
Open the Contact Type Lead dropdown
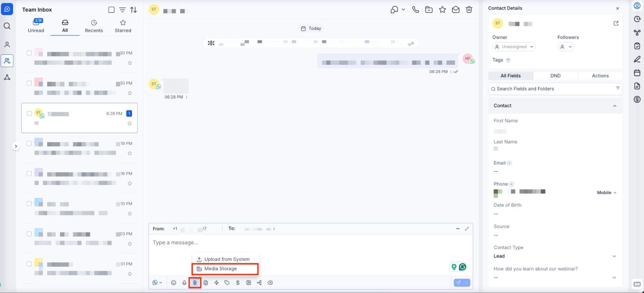[555, 256]
